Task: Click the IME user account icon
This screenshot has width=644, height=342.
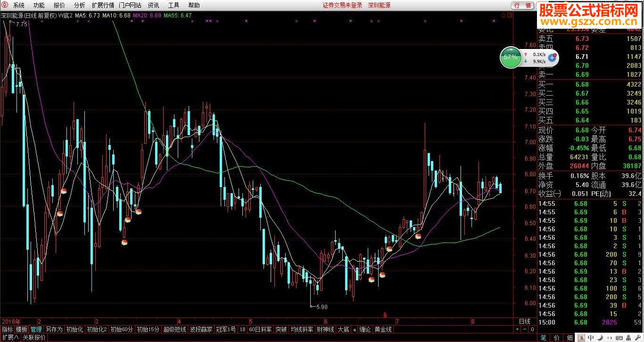Action: [629, 338]
